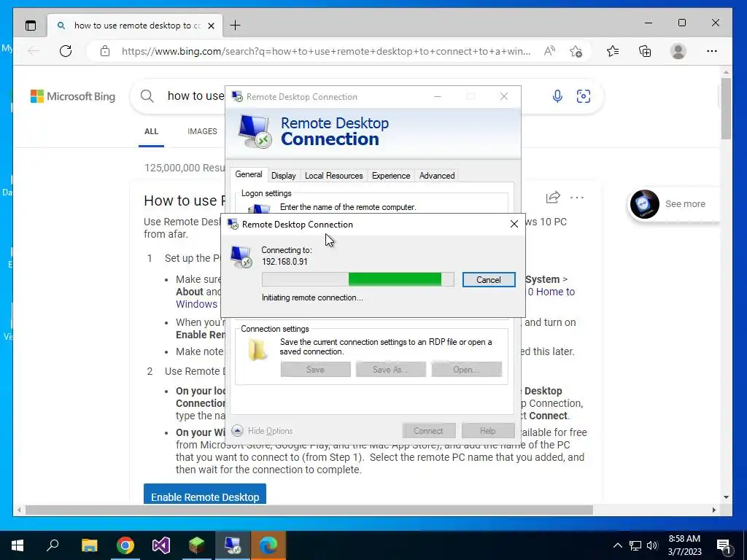Click the horizontal page scrollbar

click(309, 510)
